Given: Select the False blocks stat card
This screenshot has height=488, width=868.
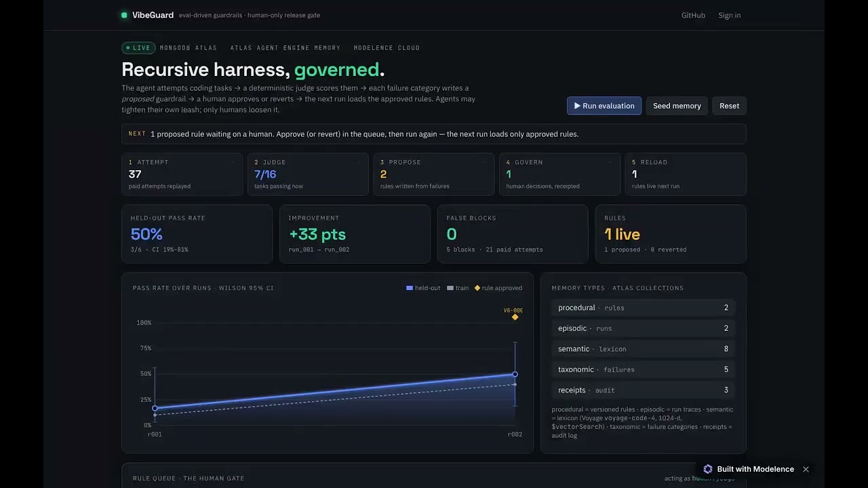Looking at the screenshot, I should coord(513,234).
